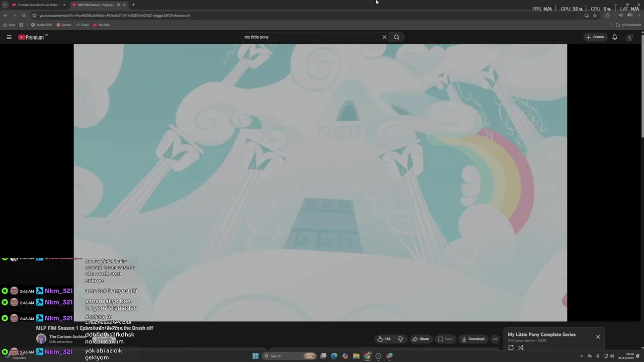644x362 pixels.
Task: Reload the current page
Action: [x=23, y=16]
